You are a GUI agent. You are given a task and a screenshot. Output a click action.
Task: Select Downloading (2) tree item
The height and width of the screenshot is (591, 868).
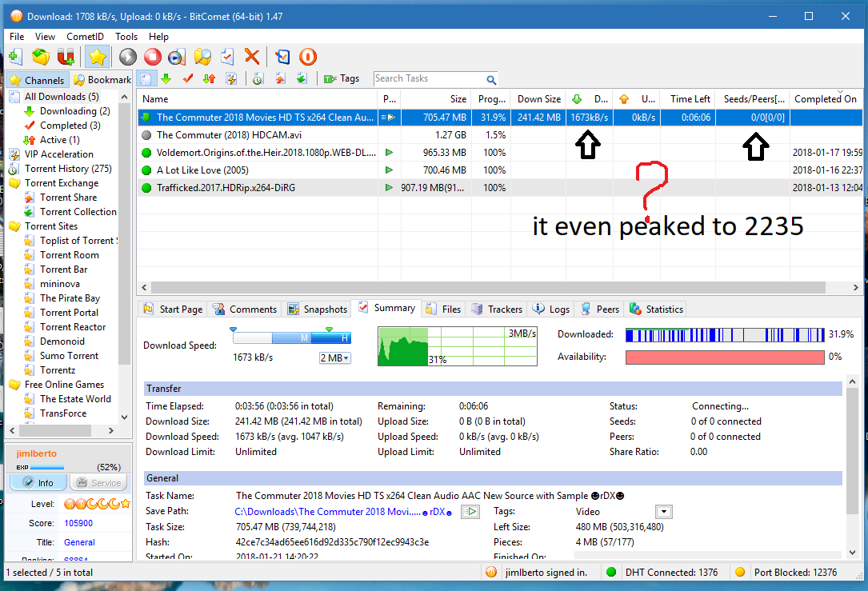(74, 110)
